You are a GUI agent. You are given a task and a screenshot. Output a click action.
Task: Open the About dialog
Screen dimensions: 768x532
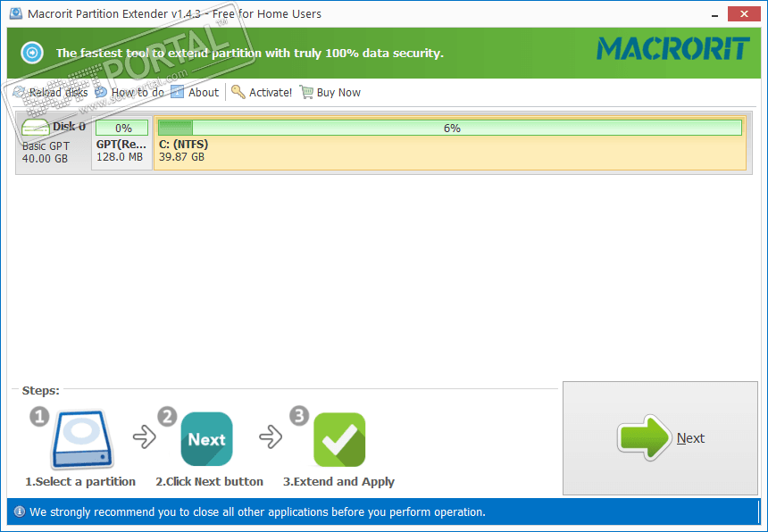pyautogui.click(x=195, y=92)
